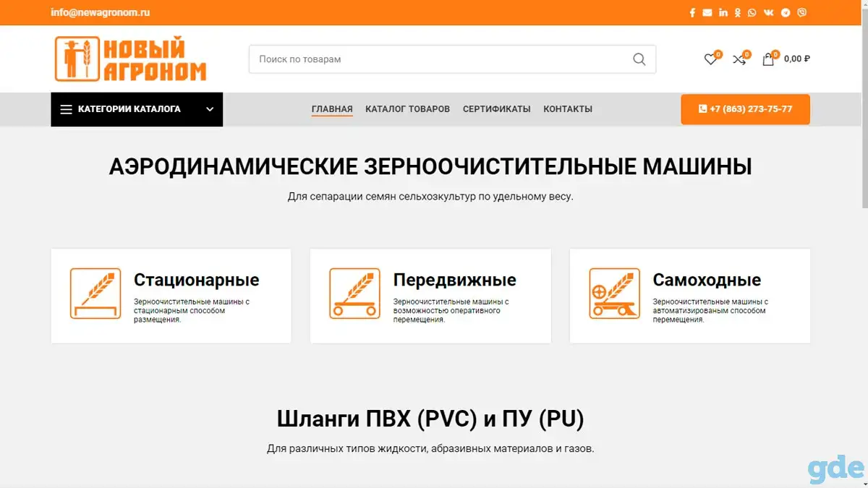Click the Для сепарации семян subtitle text
This screenshot has width=868, height=488.
(x=430, y=196)
